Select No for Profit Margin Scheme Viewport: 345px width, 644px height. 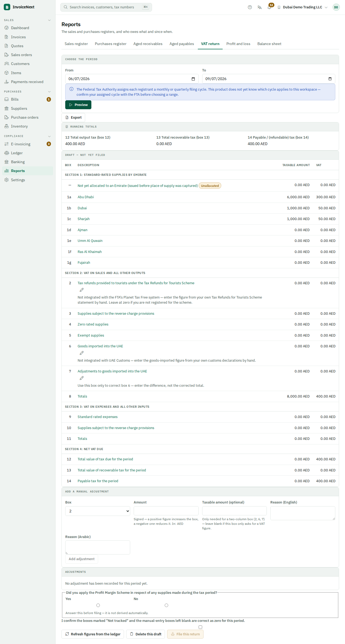[x=166, y=605]
